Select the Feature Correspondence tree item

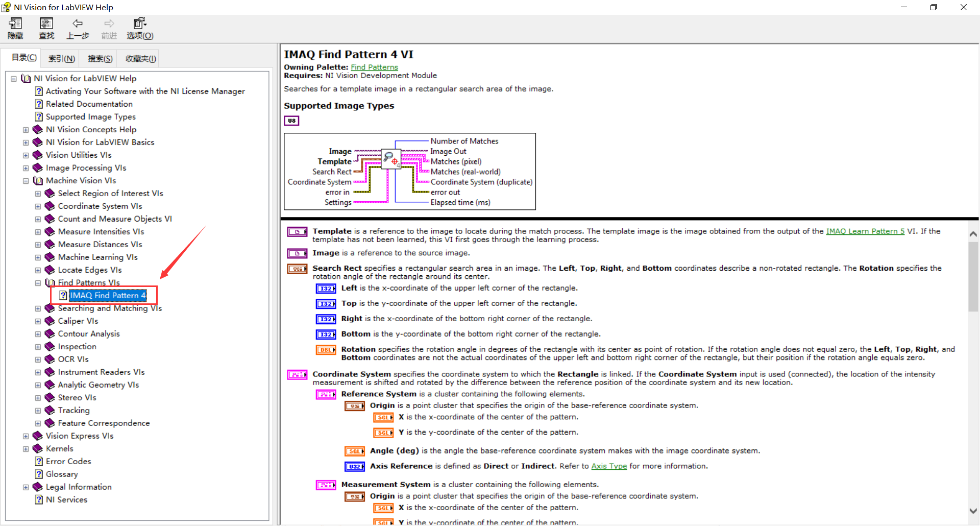pos(104,423)
